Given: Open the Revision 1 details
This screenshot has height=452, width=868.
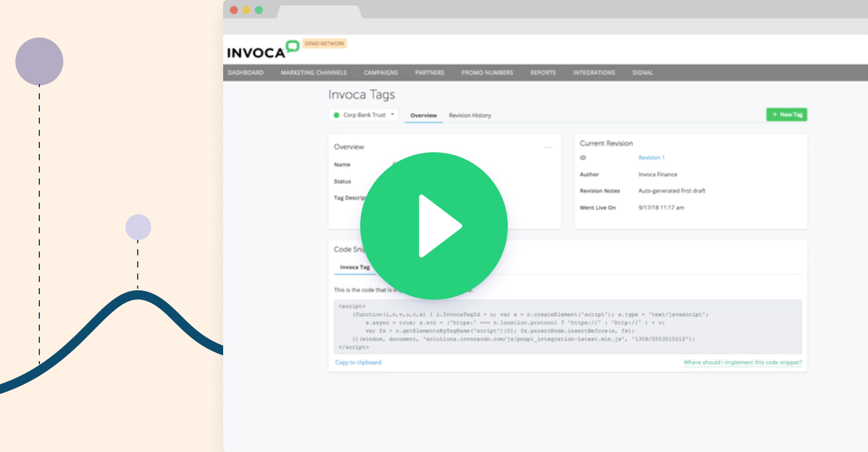Looking at the screenshot, I should coord(650,157).
